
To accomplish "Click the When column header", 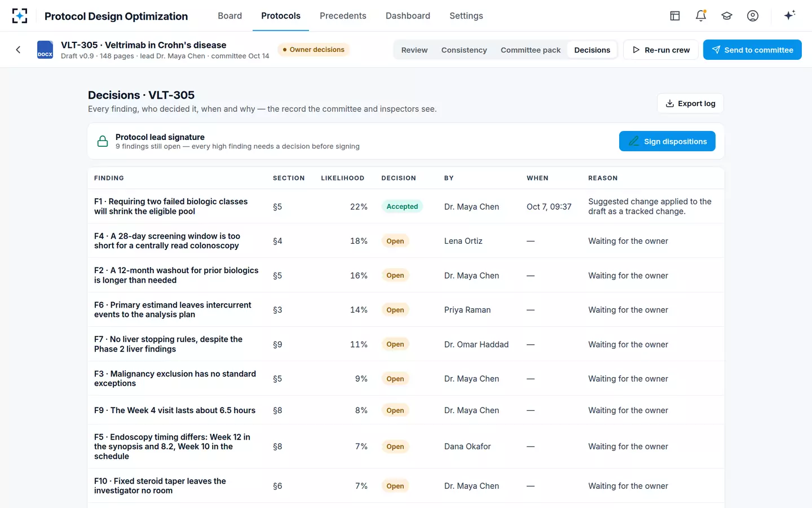I will pyautogui.click(x=537, y=178).
